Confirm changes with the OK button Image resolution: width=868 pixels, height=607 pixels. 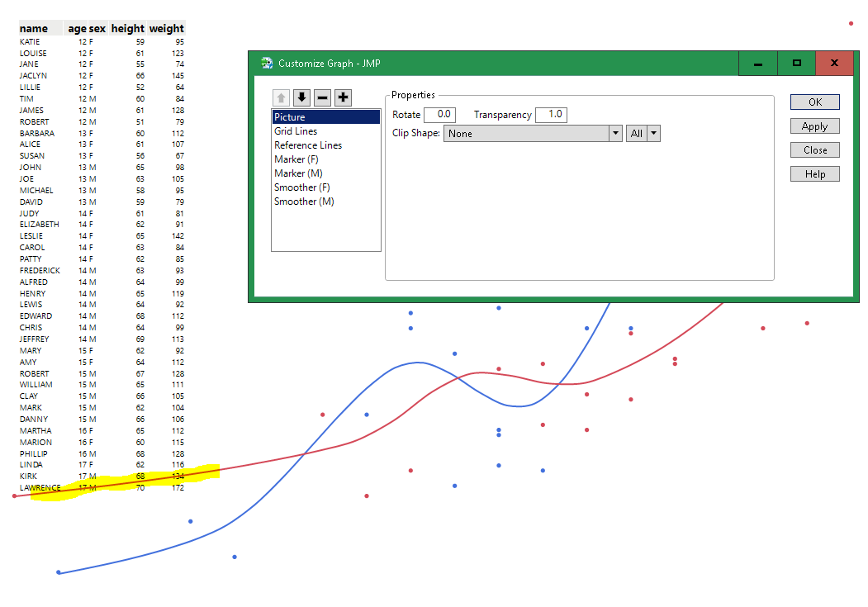tap(814, 102)
